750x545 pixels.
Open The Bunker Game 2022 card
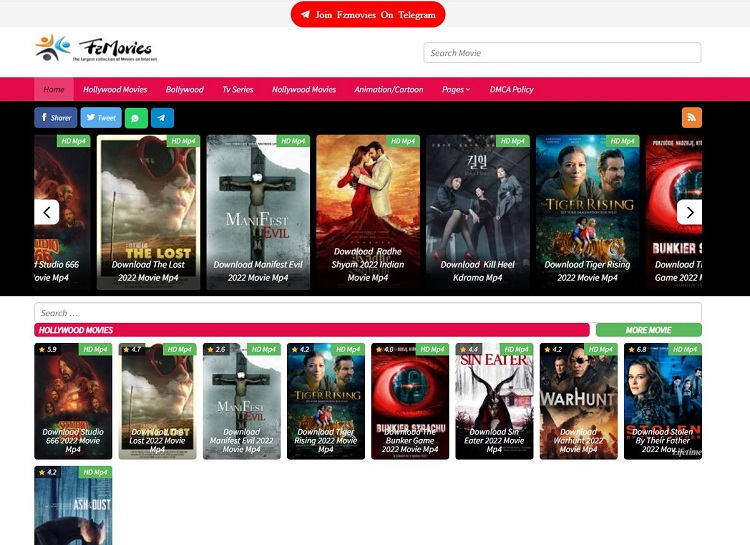[x=410, y=401]
